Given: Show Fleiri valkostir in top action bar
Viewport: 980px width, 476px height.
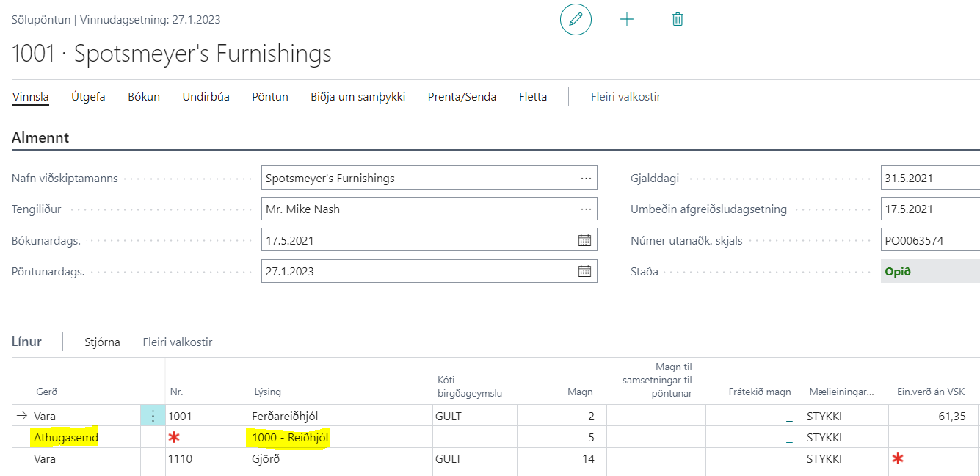Looking at the screenshot, I should click(x=625, y=97).
